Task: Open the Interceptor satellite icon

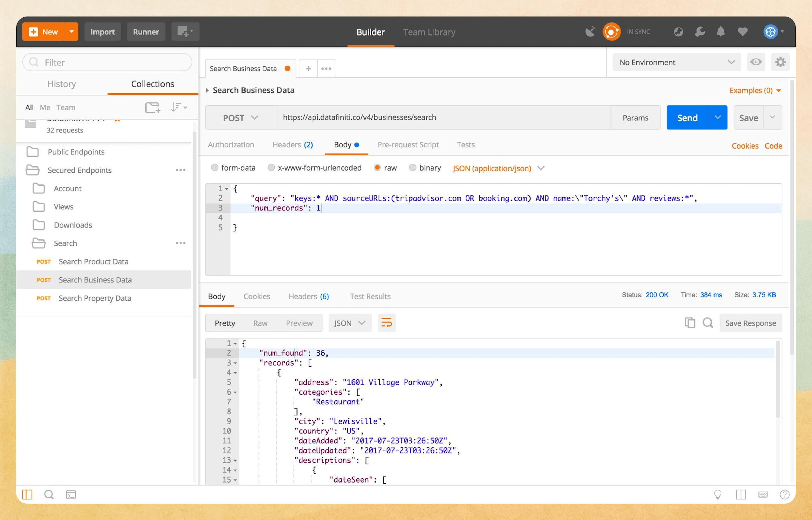Action: tap(590, 31)
